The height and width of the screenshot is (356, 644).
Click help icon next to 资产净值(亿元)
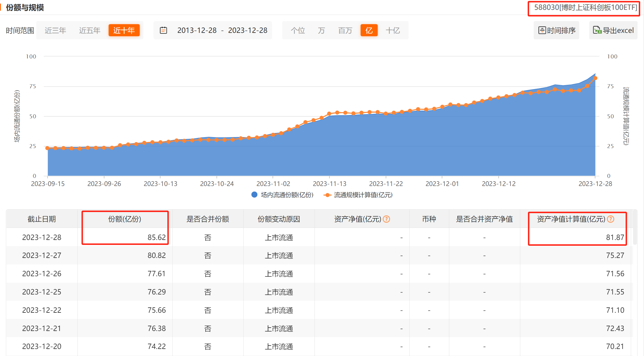(x=386, y=219)
